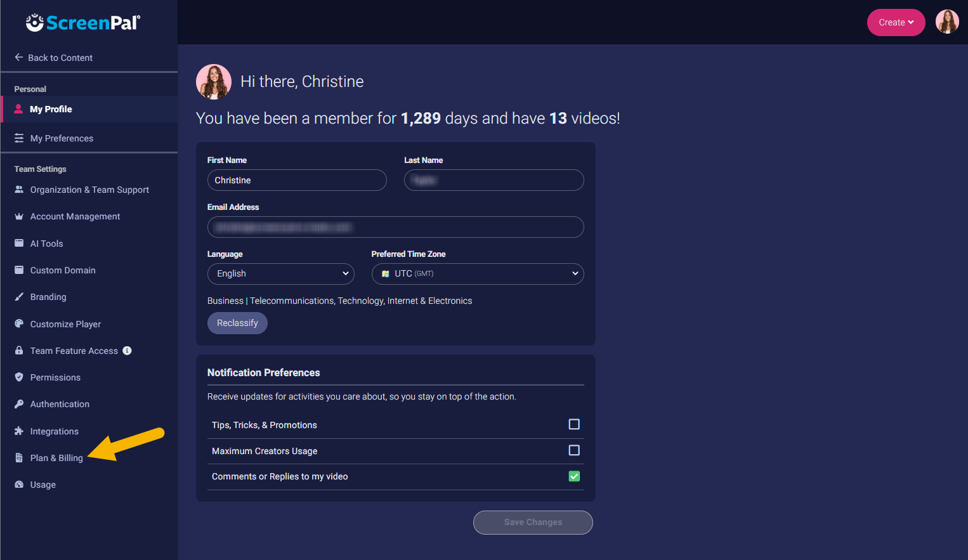Screen dimensions: 968x560
Task: Click the paintbrush icon for Branding
Action: coord(19,297)
